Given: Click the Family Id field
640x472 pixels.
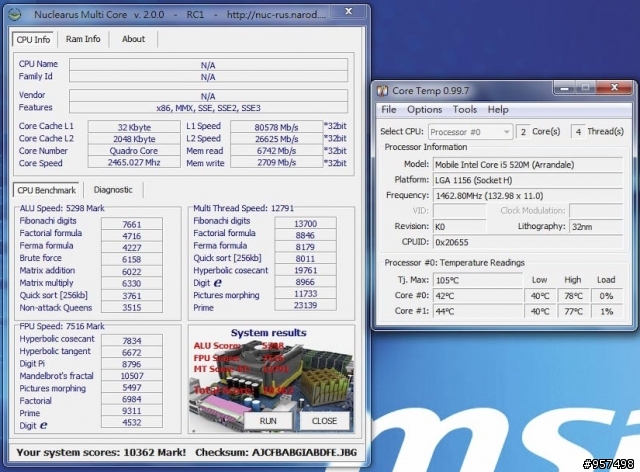Looking at the screenshot, I should [208, 77].
